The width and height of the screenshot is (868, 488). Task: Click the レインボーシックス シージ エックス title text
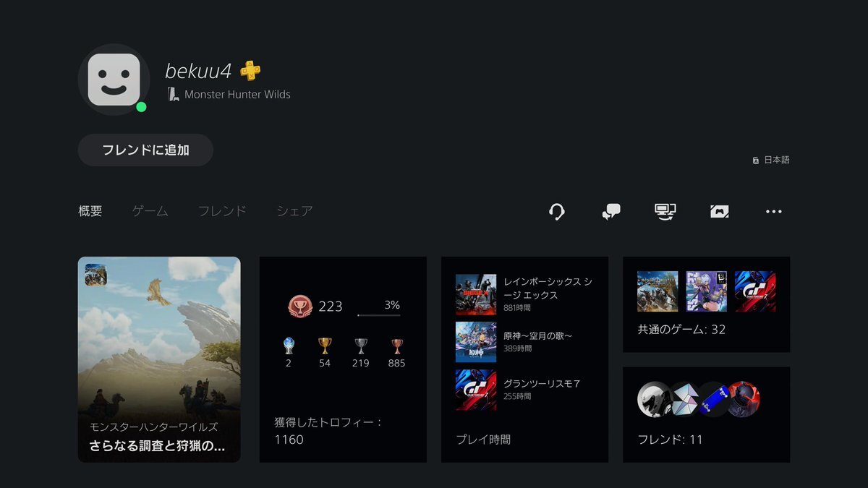(548, 288)
